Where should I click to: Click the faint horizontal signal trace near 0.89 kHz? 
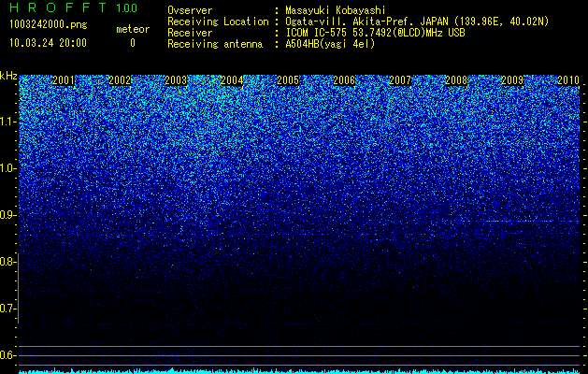(520, 222)
